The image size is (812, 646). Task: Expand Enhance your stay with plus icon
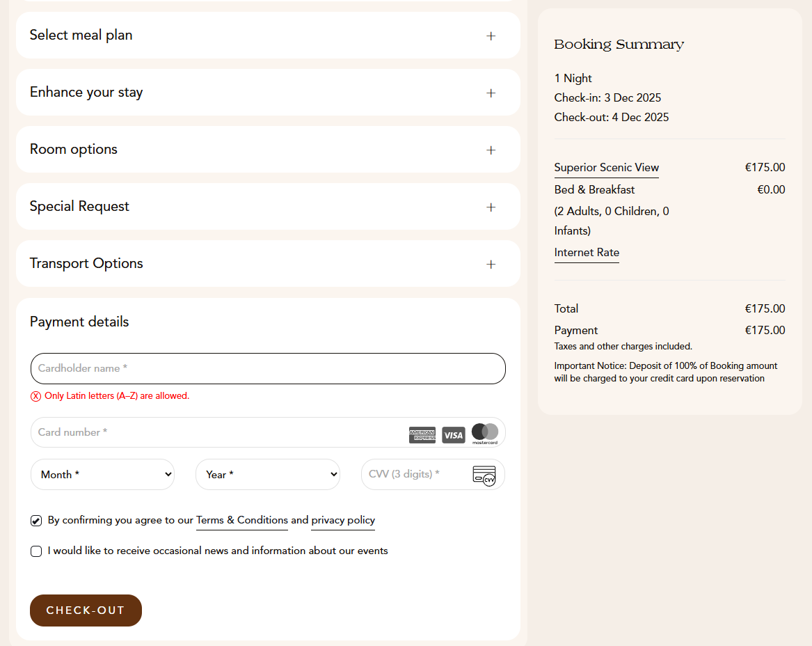pyautogui.click(x=491, y=93)
